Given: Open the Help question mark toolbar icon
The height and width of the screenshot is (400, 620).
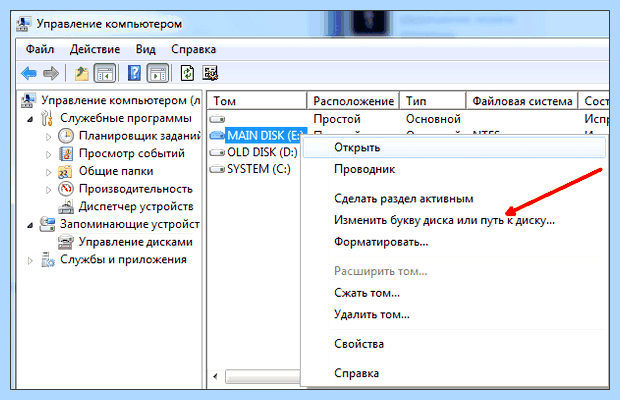Looking at the screenshot, I should pos(134,74).
